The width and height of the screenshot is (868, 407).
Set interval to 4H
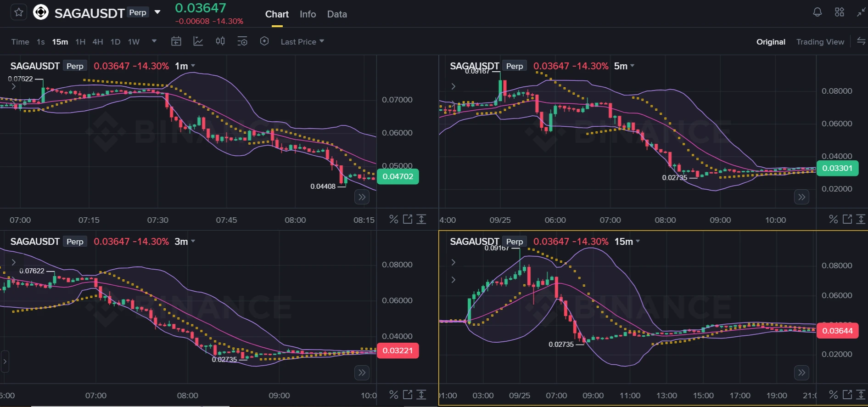pos(98,42)
